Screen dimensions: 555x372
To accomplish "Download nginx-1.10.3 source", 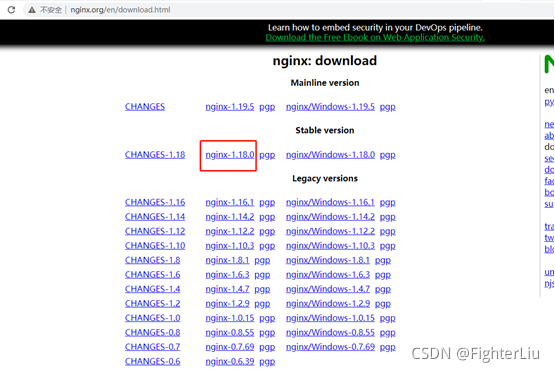I will pyautogui.click(x=230, y=246).
